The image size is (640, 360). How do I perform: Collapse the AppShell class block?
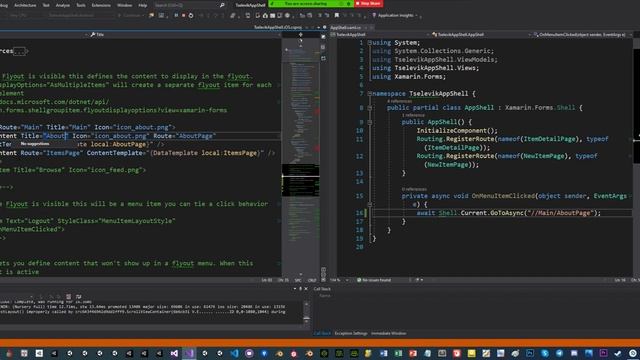pos(369,108)
